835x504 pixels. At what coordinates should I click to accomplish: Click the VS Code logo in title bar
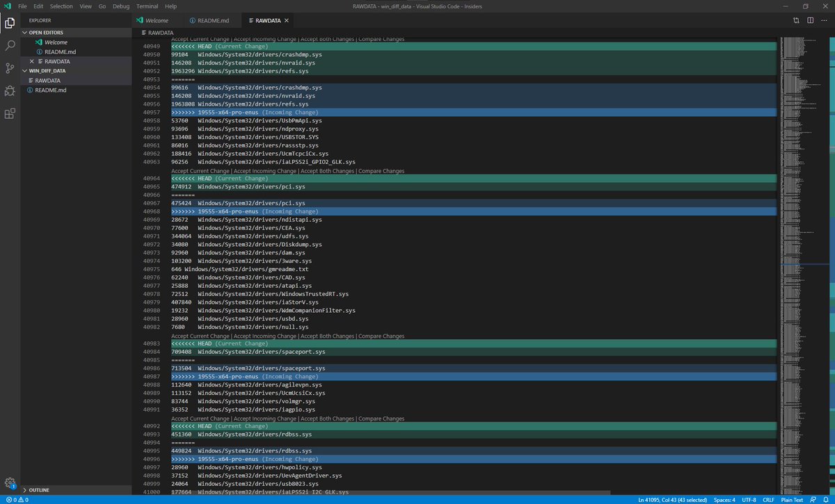6,6
